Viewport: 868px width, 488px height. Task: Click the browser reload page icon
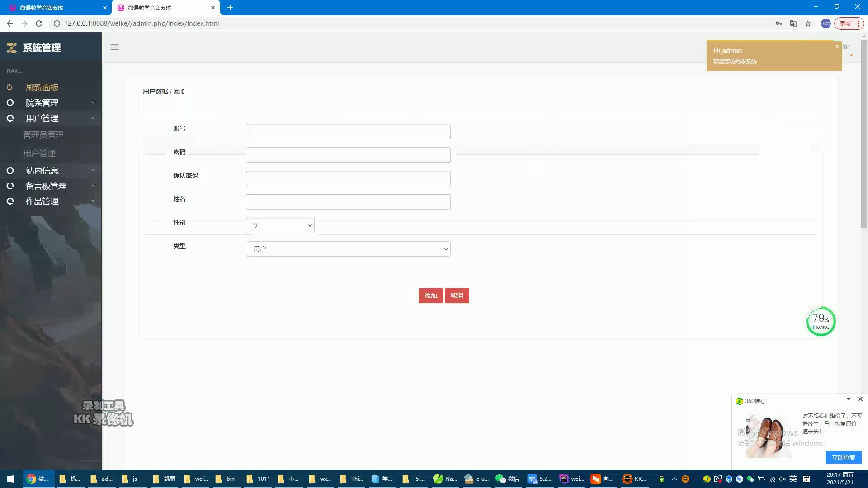39,23
